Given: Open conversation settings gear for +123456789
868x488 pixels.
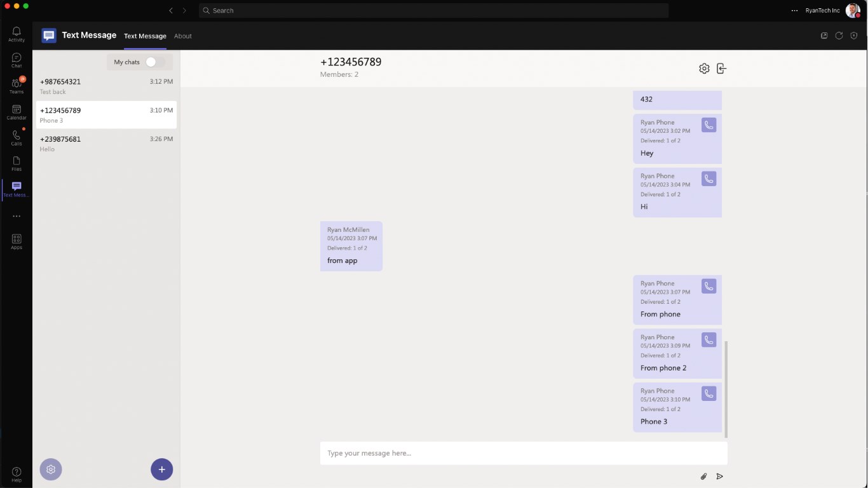Looking at the screenshot, I should [704, 69].
